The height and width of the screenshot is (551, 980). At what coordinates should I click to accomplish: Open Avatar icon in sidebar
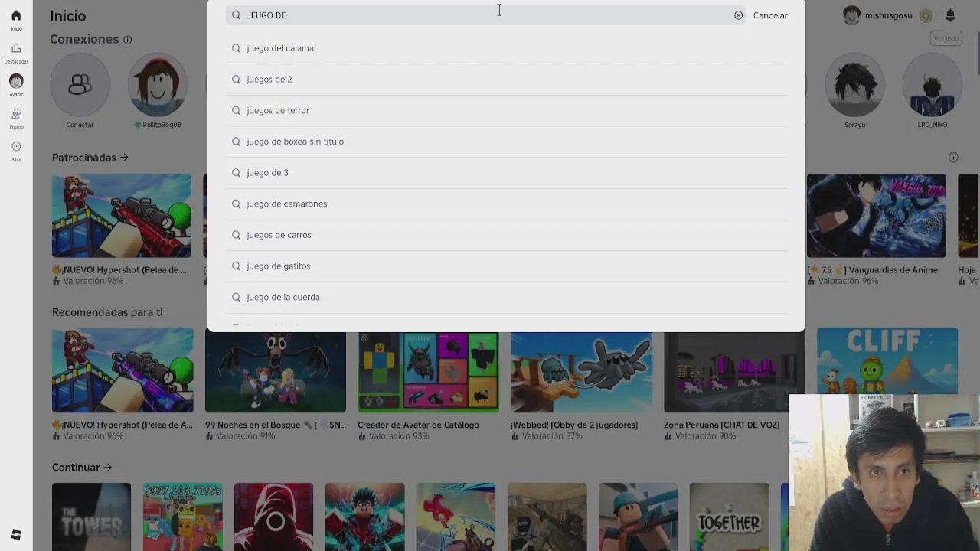coord(16,81)
